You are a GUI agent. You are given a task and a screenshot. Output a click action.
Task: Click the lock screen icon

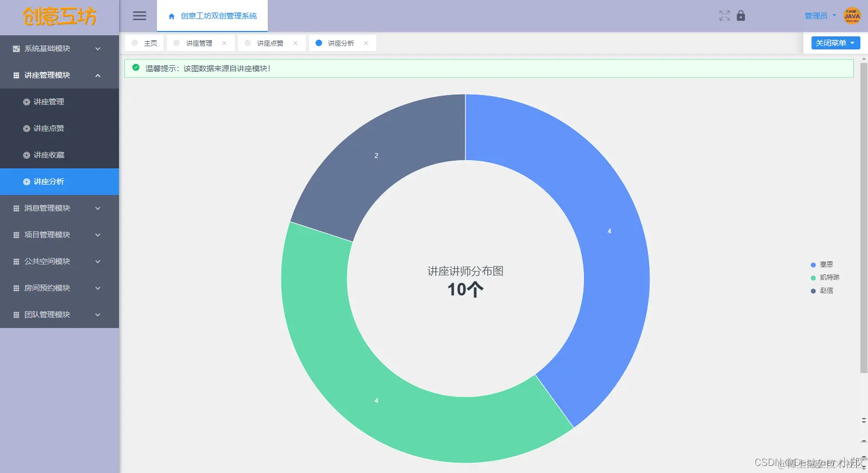(741, 16)
